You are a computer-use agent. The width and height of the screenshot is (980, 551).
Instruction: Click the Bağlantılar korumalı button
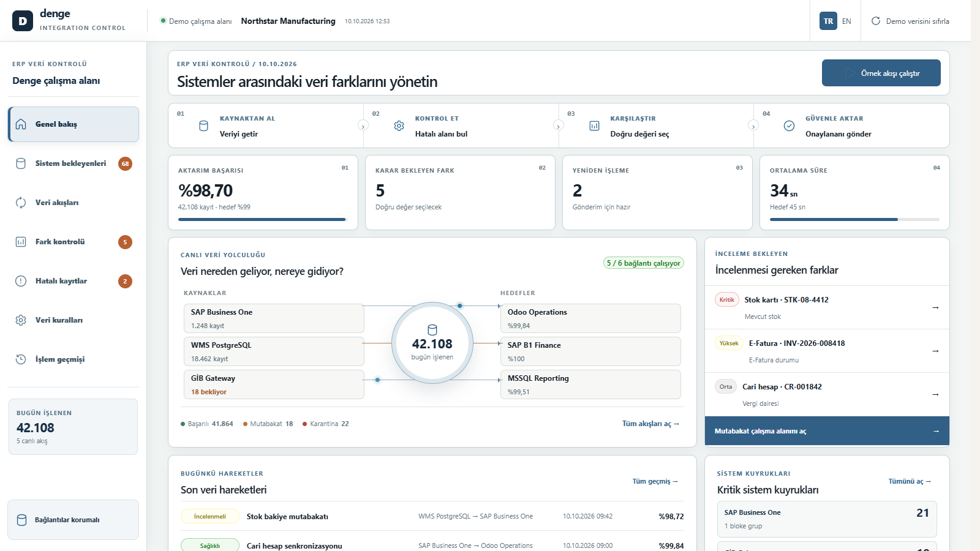[73, 520]
